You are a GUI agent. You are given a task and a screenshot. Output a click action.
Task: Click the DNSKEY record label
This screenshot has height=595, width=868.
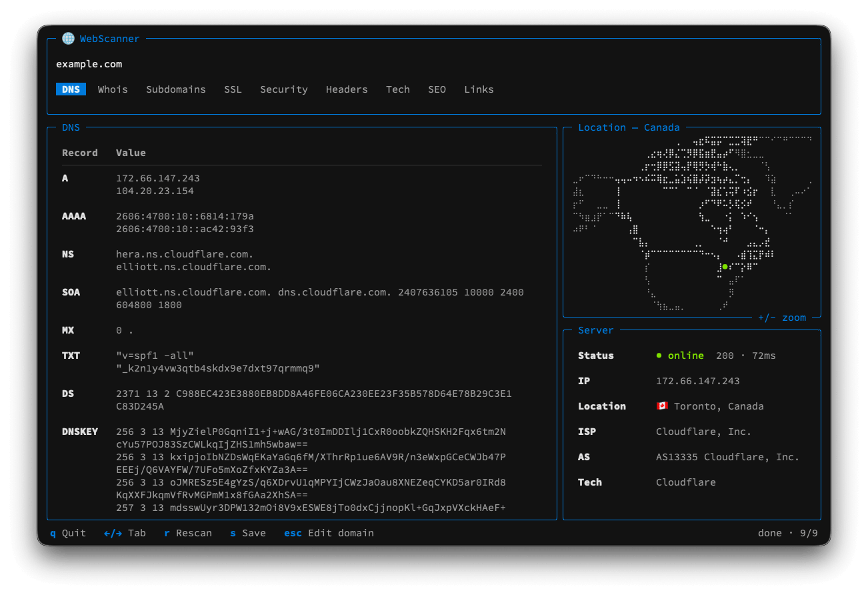80,432
